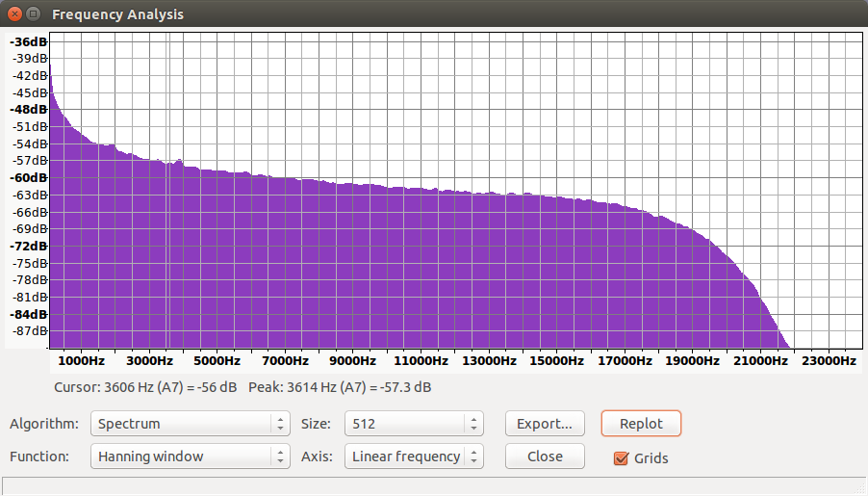Click the Frequency Analysis title bar text
The height and width of the screenshot is (496, 868).
117,14
